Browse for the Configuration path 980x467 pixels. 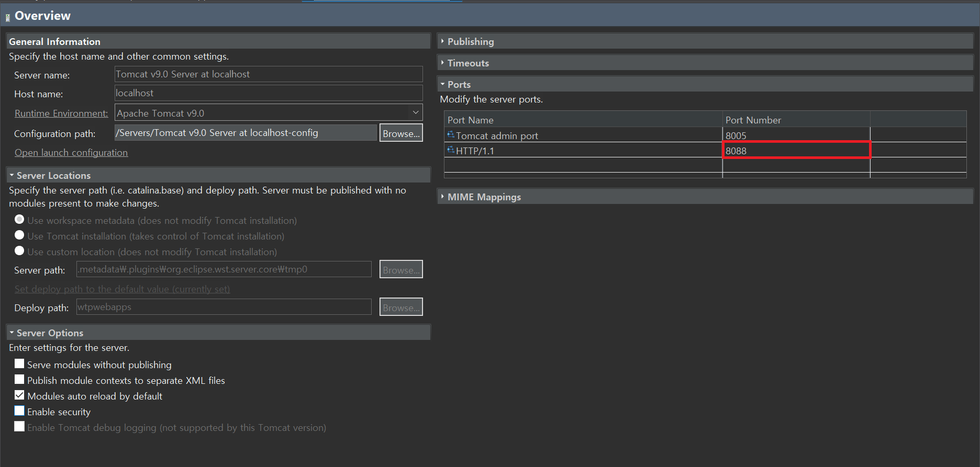(x=401, y=133)
